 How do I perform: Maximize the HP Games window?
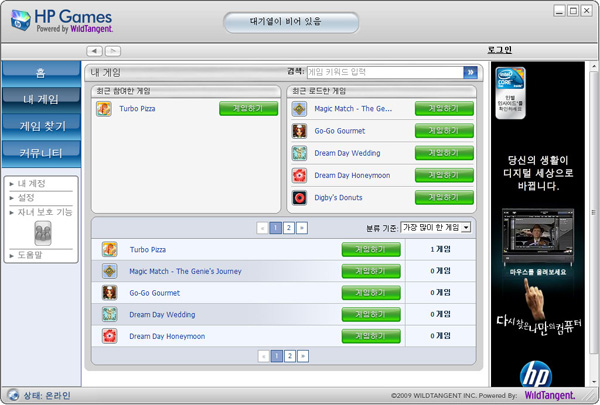point(573,11)
